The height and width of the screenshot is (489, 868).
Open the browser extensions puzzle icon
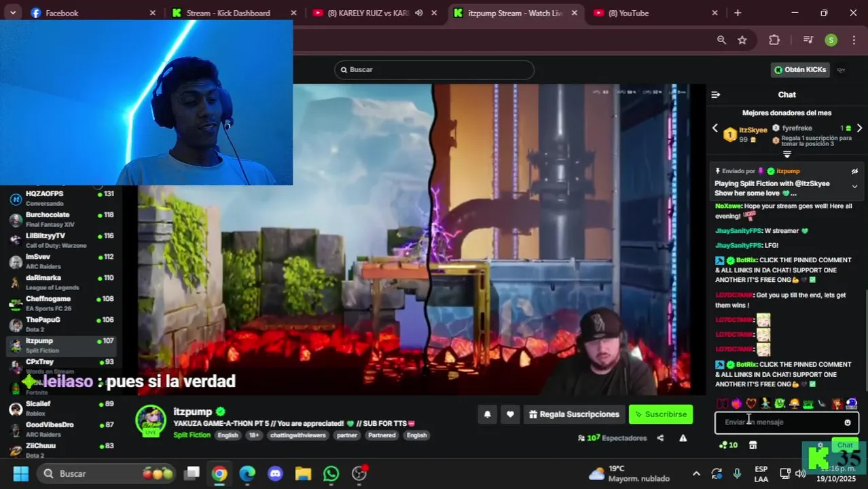pos(774,40)
